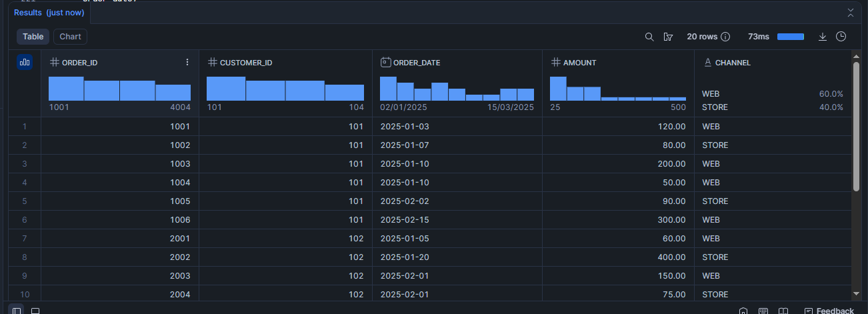Toggle the split book-view icon at bottom
Image resolution: width=868 pixels, height=314 pixels.
pos(784,311)
